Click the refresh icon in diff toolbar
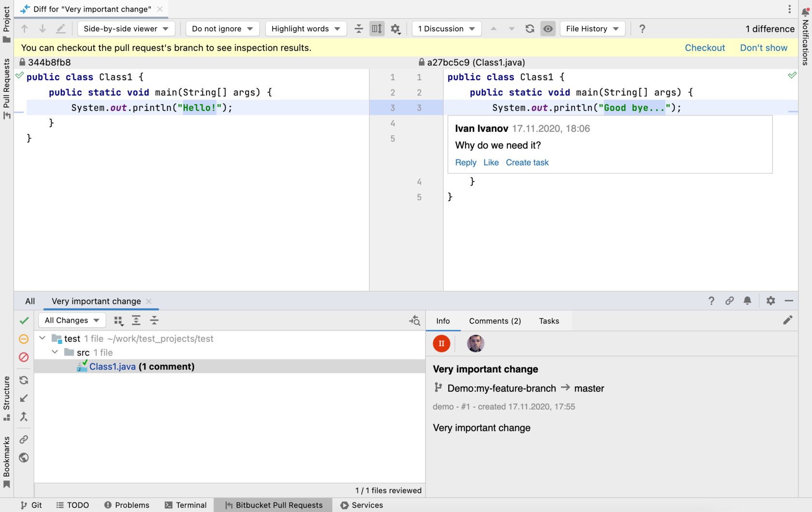This screenshot has width=812, height=512. tap(530, 28)
